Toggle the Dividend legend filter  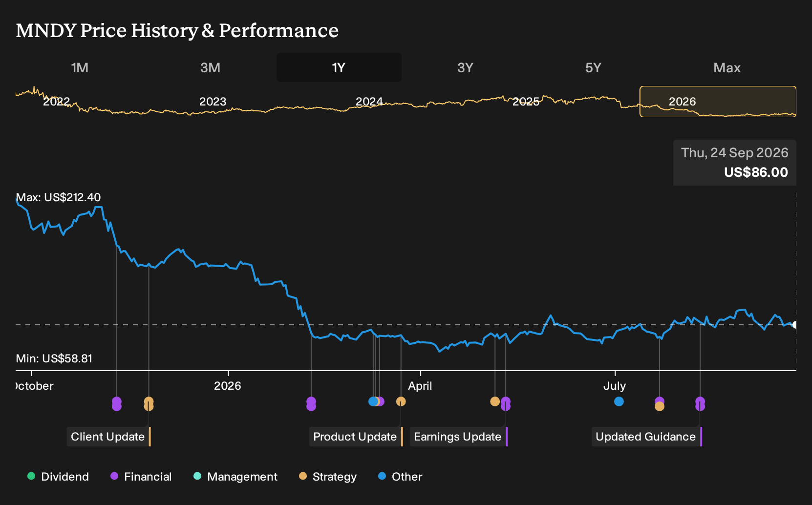pyautogui.click(x=58, y=477)
